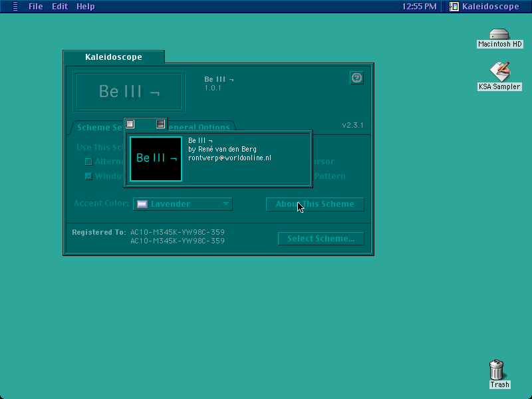Select the Macintosh HD desktop icon
The width and height of the screenshot is (532, 399).
[499, 38]
